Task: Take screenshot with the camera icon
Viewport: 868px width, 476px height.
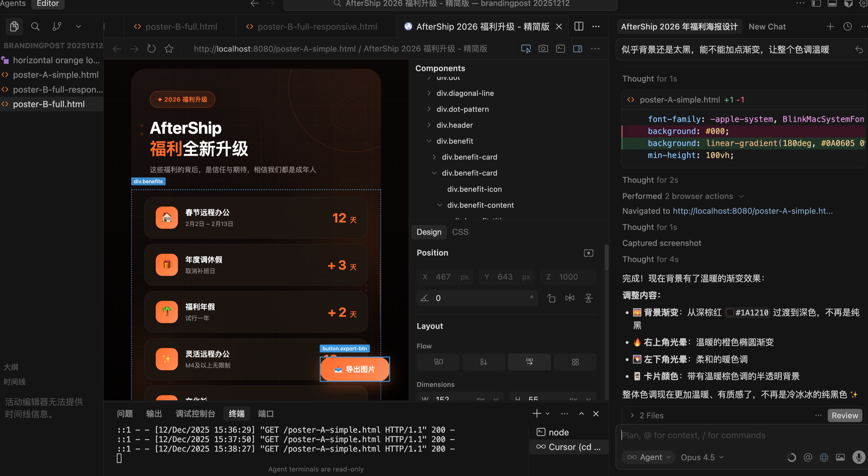Action: [x=543, y=49]
